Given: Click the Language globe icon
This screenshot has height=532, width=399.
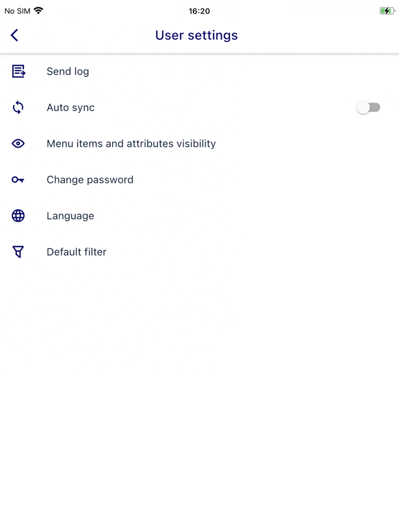Looking at the screenshot, I should pyautogui.click(x=18, y=216).
